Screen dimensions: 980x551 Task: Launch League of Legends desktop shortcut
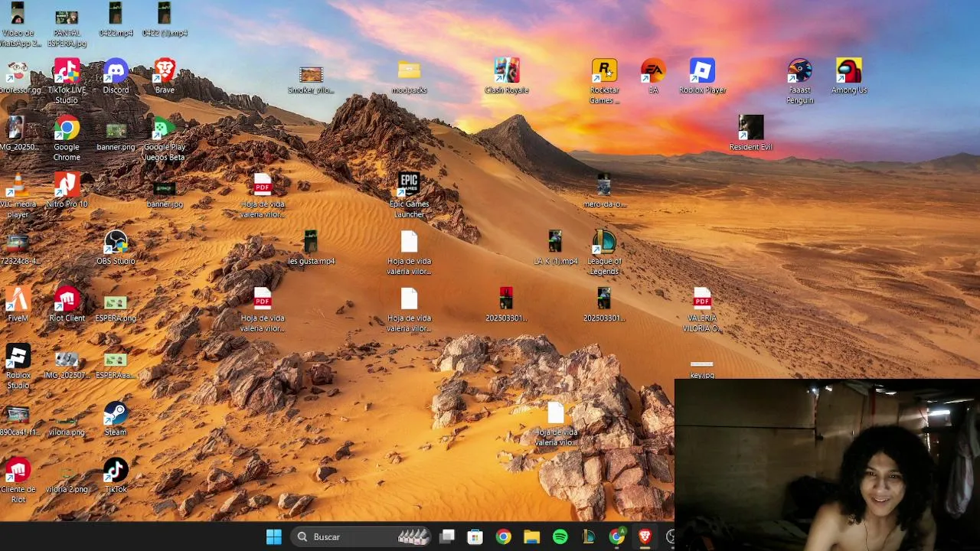click(x=604, y=253)
